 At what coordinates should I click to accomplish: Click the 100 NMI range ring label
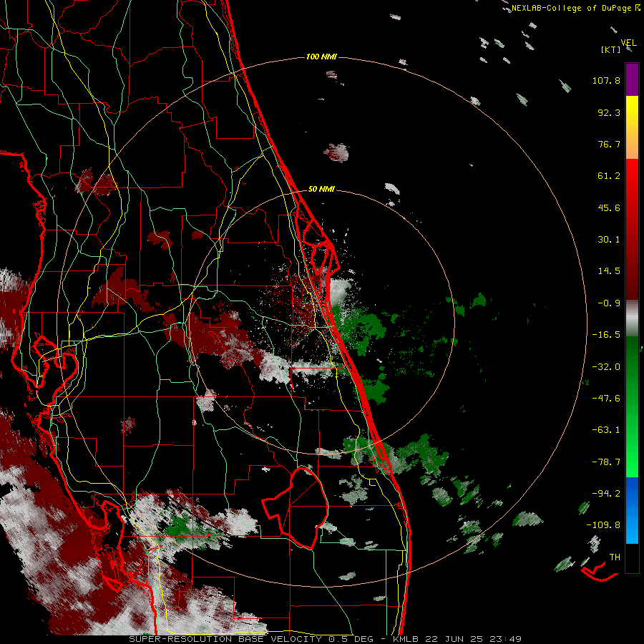point(321,57)
